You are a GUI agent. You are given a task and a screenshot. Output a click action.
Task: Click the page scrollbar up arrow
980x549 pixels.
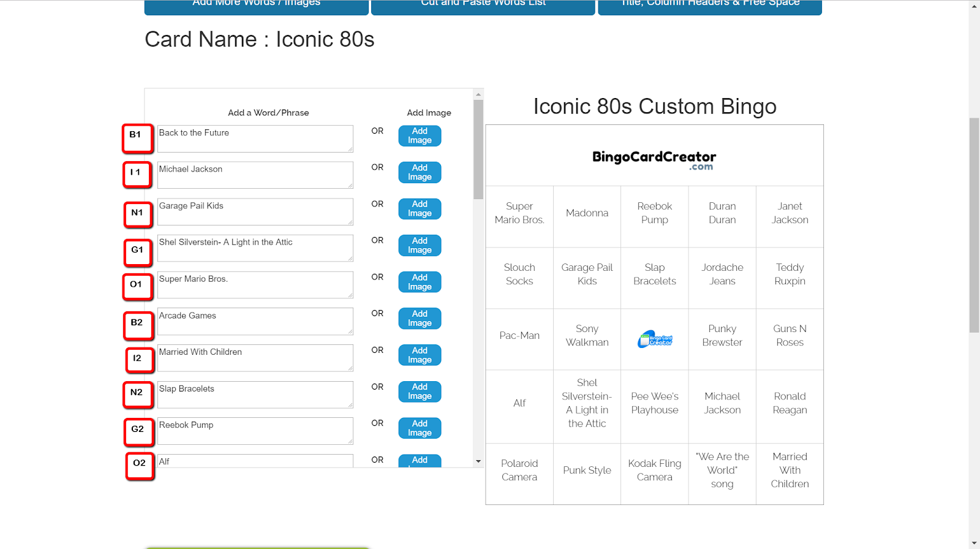point(974,6)
